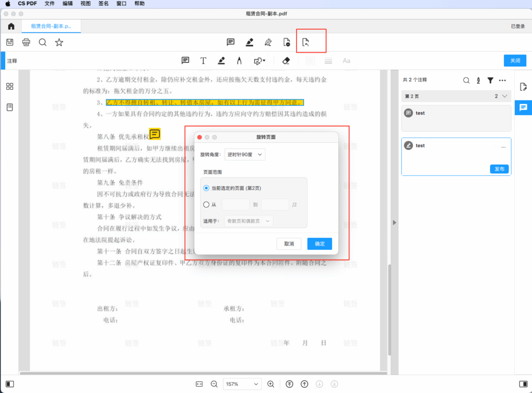Screen dimensions: 532x393
Task: Click 确定 in rotate dialog
Action: pyautogui.click(x=320, y=244)
